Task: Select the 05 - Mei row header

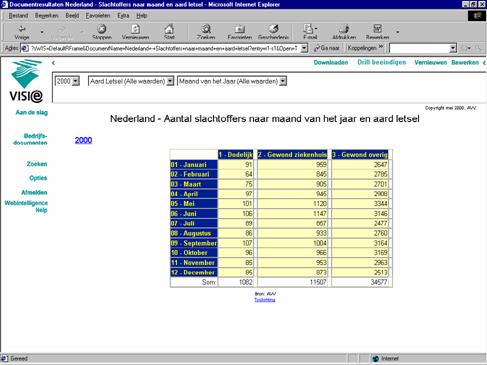Action: pyautogui.click(x=194, y=204)
